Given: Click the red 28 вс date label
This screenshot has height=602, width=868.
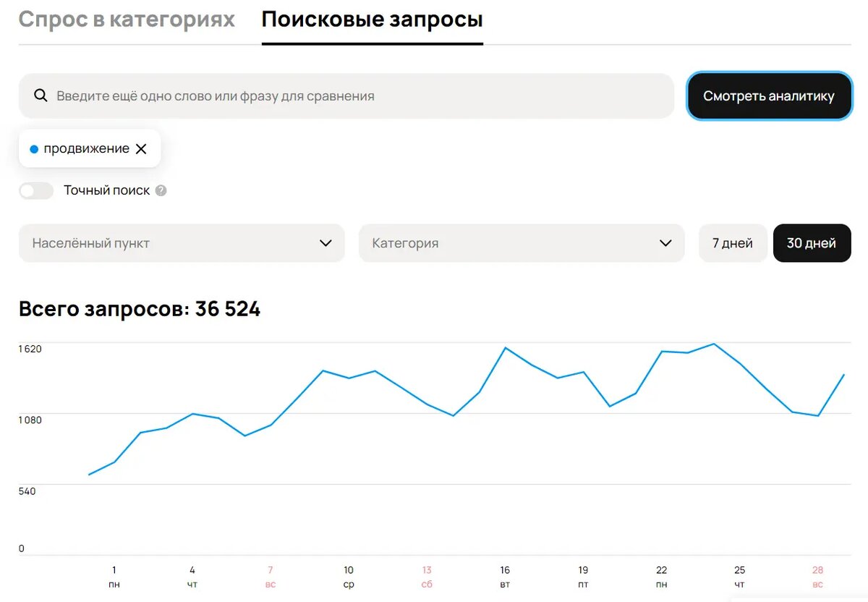Looking at the screenshot, I should pos(817,577).
